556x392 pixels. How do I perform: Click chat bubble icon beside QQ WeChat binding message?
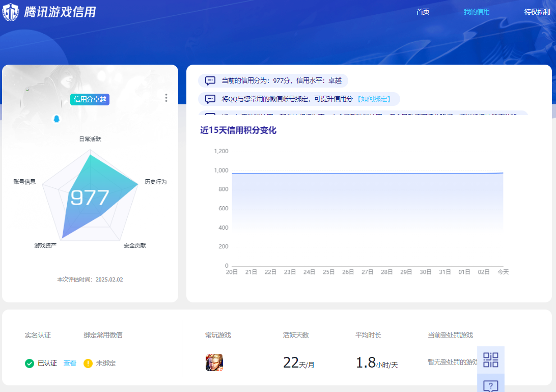[x=210, y=99]
